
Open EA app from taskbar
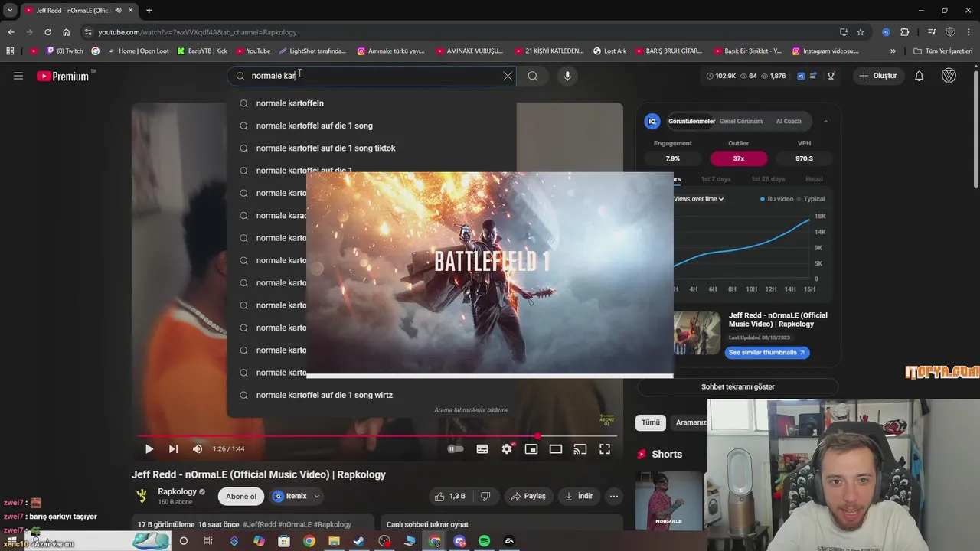(509, 541)
